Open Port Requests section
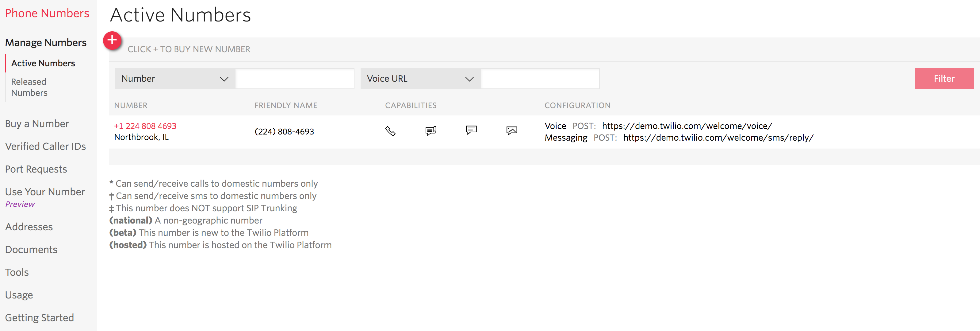Viewport: 980px width, 331px height. [x=36, y=169]
